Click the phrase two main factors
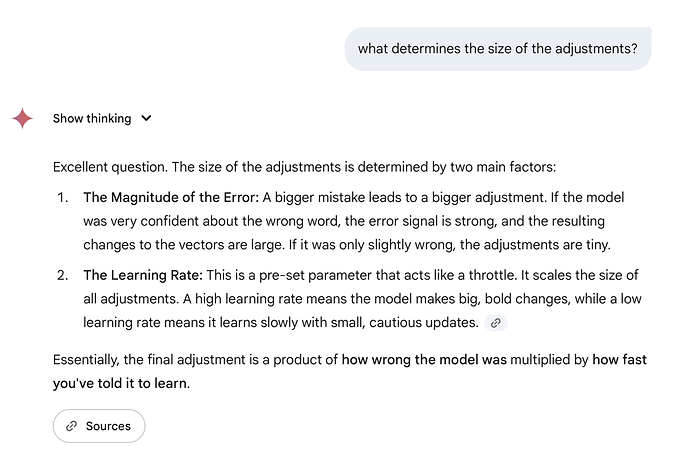This screenshot has width=690, height=453. 503,167
